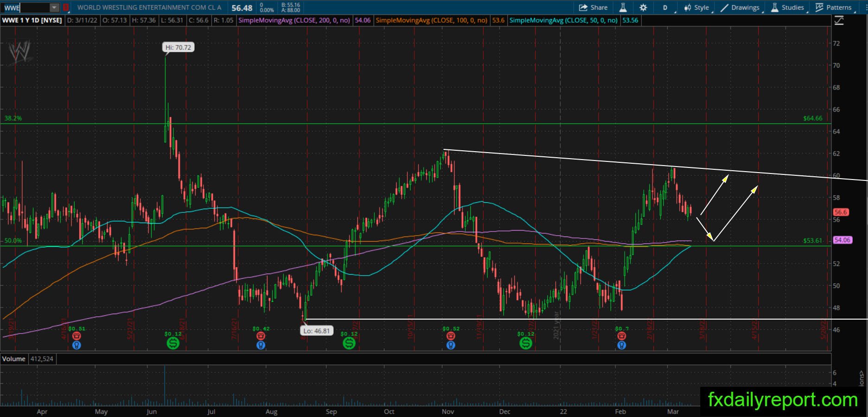Click the price axis scale icon above the axis

tap(839, 20)
